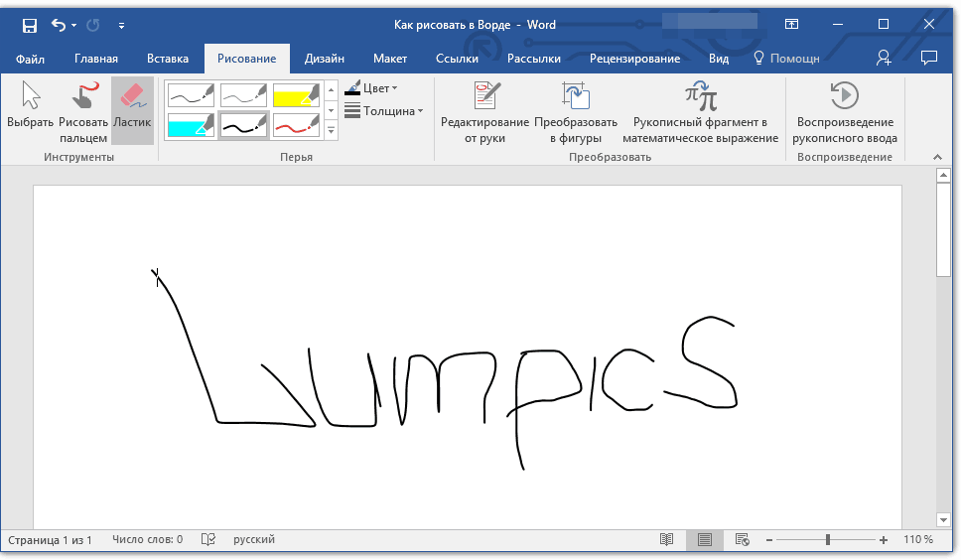
Task: Save the document with the floppy icon
Action: (30, 25)
